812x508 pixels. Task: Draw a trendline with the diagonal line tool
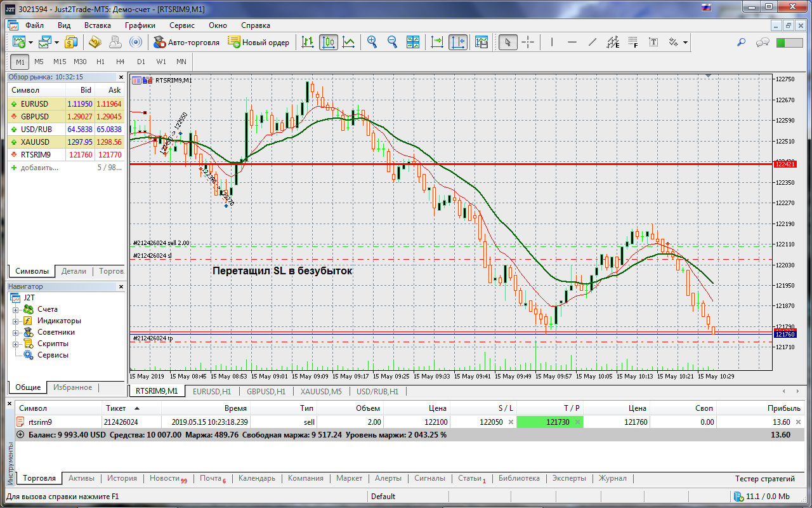pyautogui.click(x=593, y=43)
